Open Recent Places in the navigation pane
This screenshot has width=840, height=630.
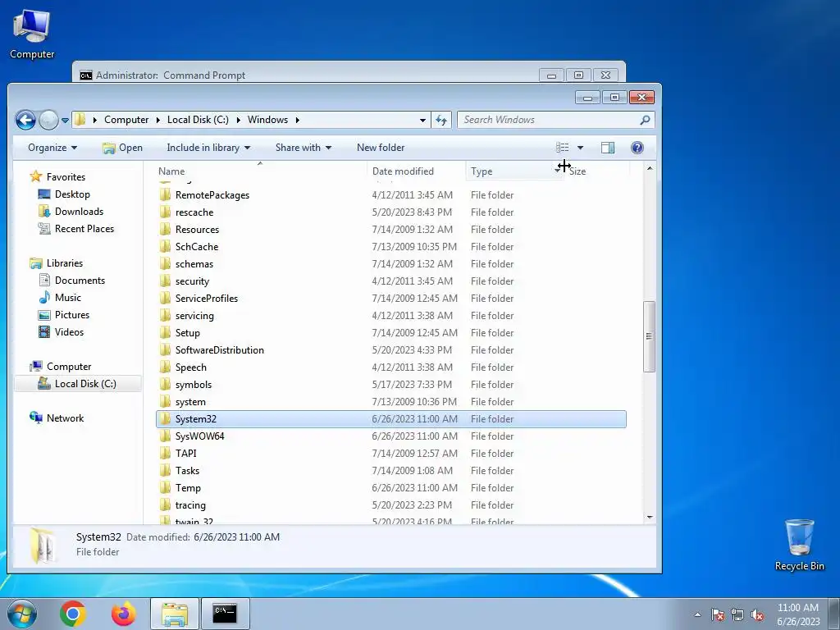(x=84, y=229)
